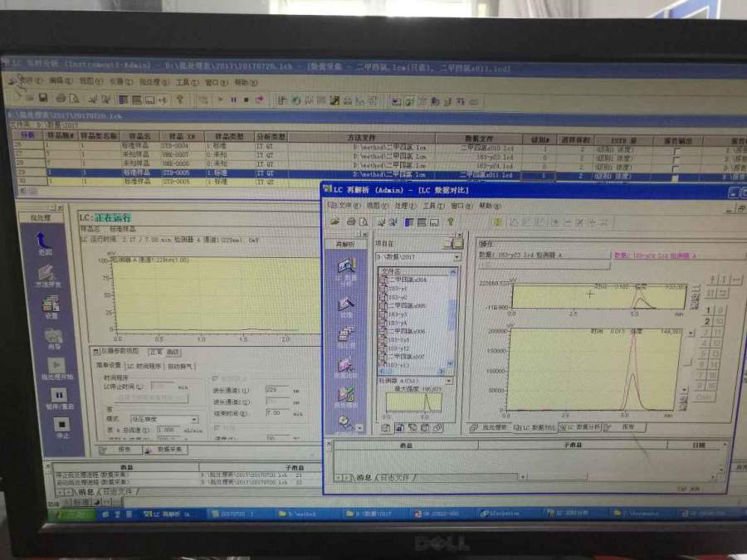Toggle the report output checkbox in row 26

[676, 151]
